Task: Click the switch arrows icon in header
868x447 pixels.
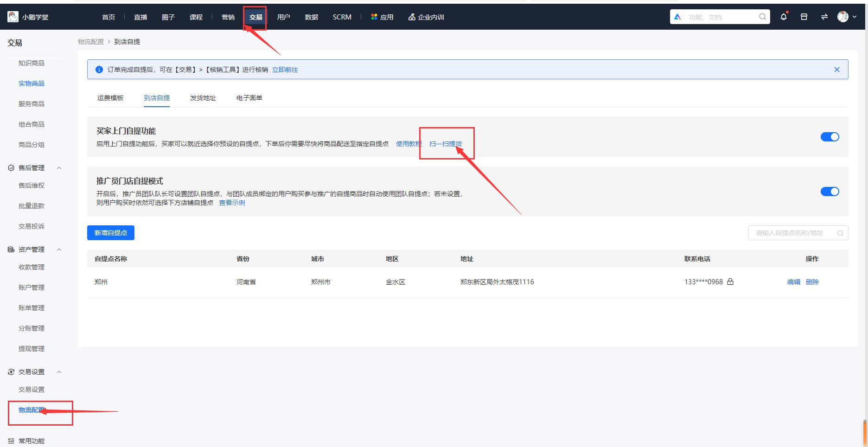Action: [824, 17]
